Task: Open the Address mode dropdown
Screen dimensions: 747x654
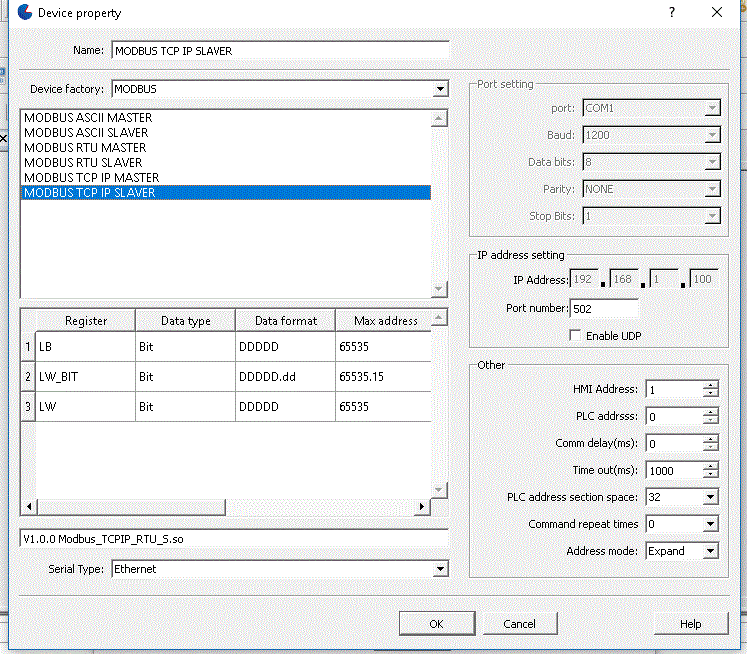Action: tap(710, 551)
